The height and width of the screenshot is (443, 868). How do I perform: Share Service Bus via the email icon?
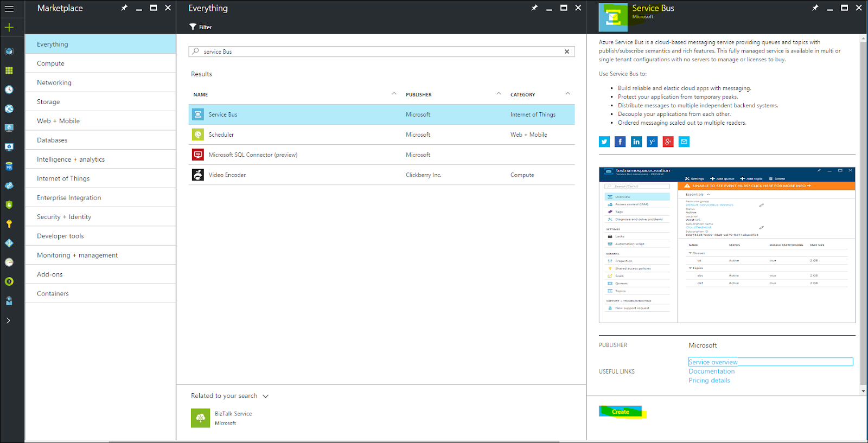click(x=684, y=142)
